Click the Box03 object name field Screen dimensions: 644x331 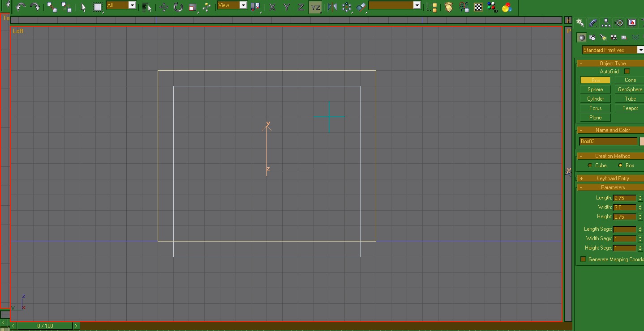pyautogui.click(x=608, y=141)
